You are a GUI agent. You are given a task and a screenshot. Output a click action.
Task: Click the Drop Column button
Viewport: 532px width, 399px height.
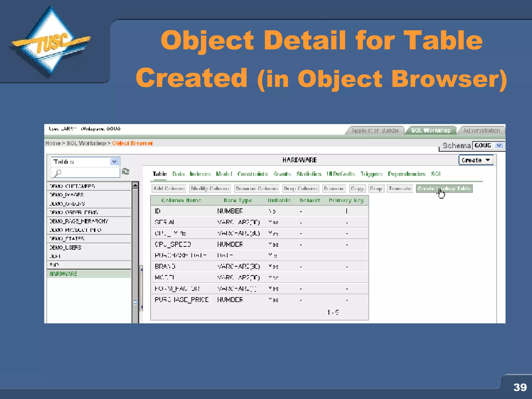(x=301, y=189)
